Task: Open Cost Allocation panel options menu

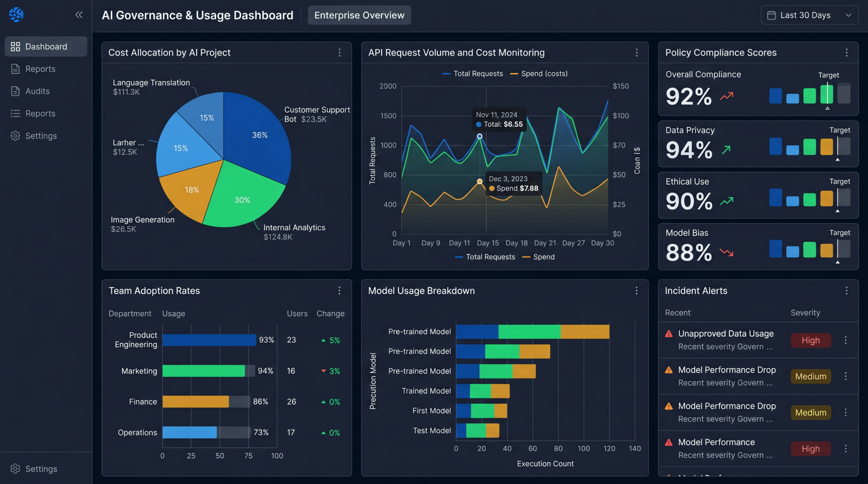Action: [x=339, y=53]
